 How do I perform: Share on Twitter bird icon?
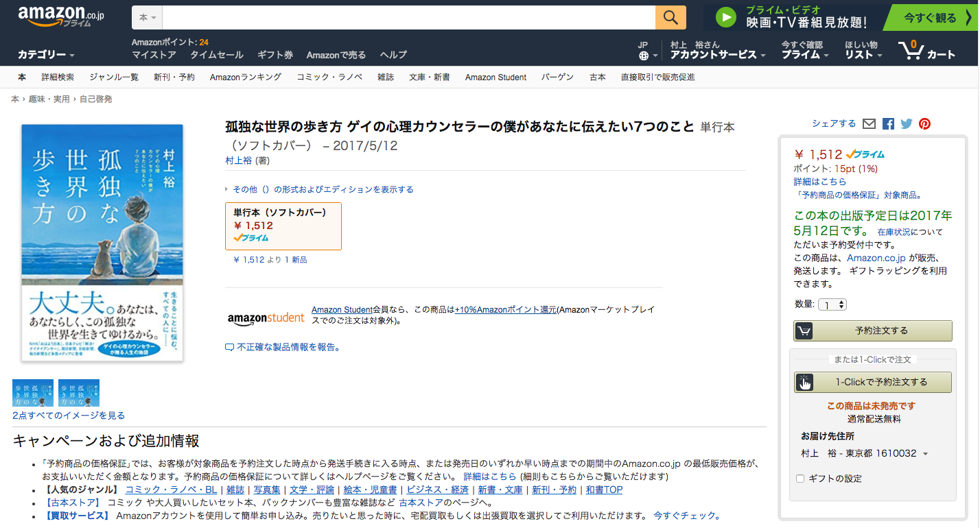click(907, 124)
